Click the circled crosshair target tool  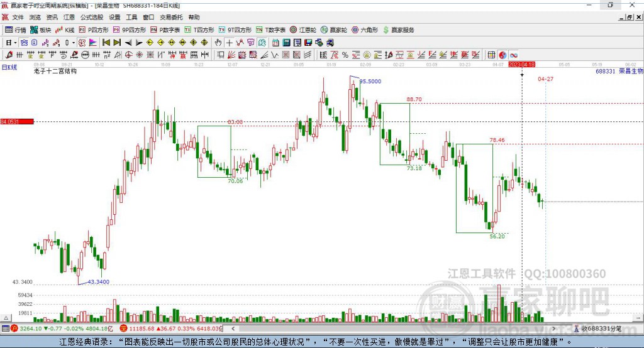coord(128,55)
